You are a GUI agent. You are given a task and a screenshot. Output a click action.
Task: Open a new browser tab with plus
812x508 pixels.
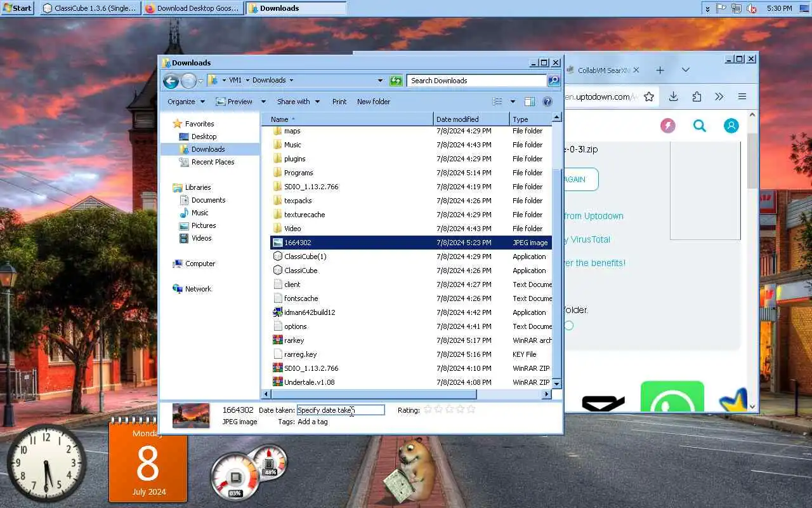point(660,70)
